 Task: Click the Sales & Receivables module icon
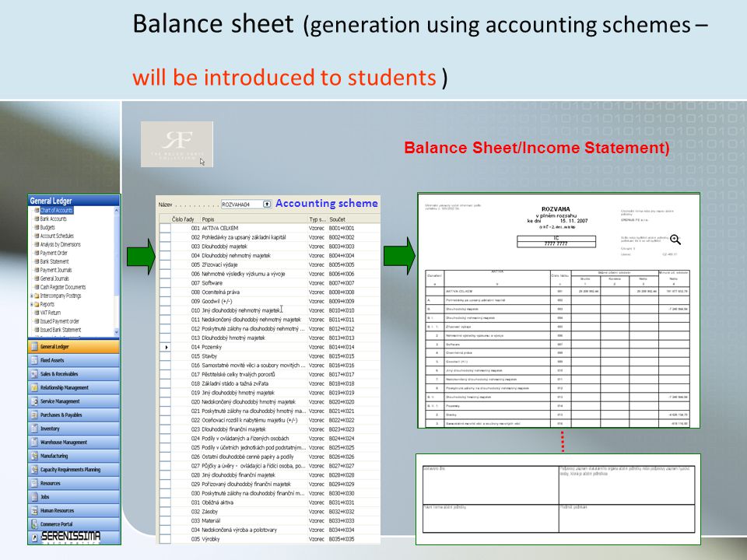[x=34, y=374]
